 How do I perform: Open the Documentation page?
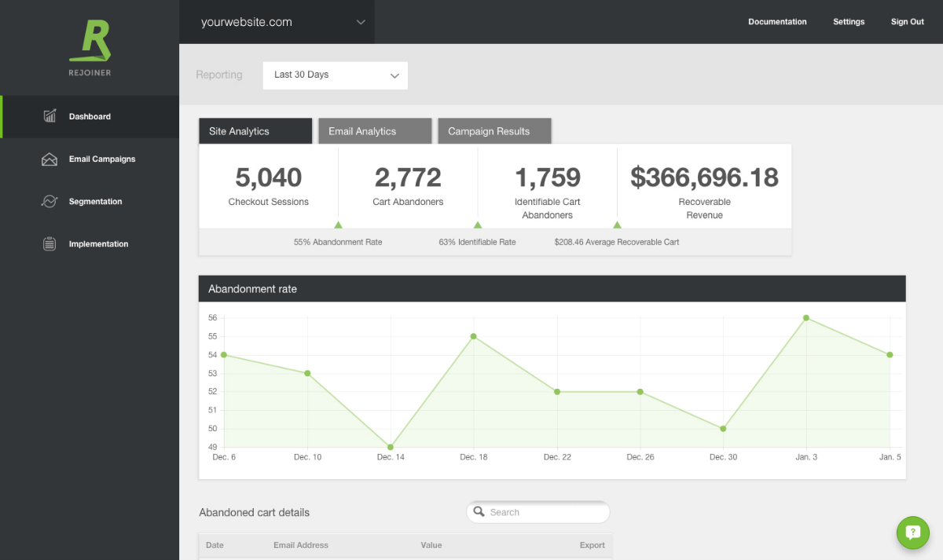tap(777, 22)
